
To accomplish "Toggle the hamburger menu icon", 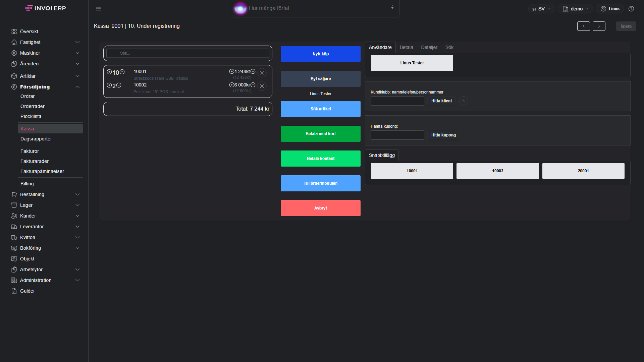I will coord(99,9).
